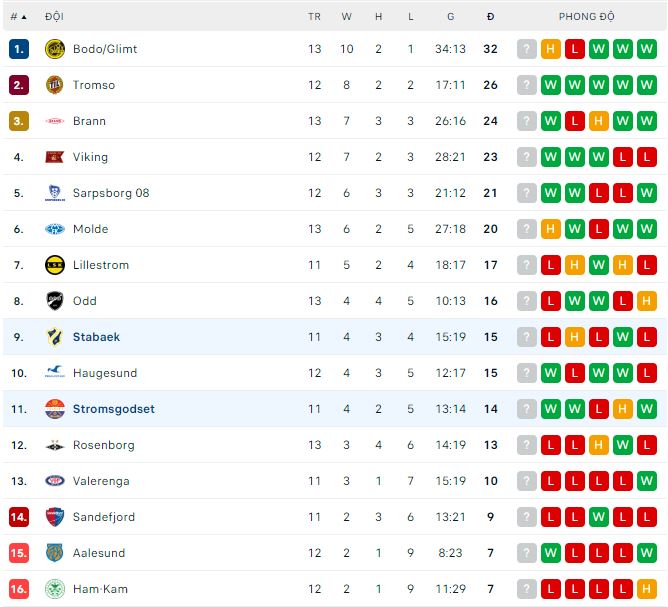Click the Rosenborg club crest

click(54, 445)
